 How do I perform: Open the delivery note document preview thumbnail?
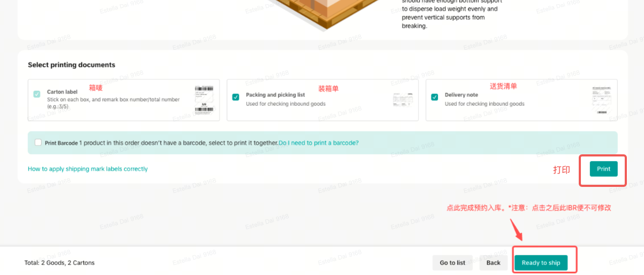602,100
